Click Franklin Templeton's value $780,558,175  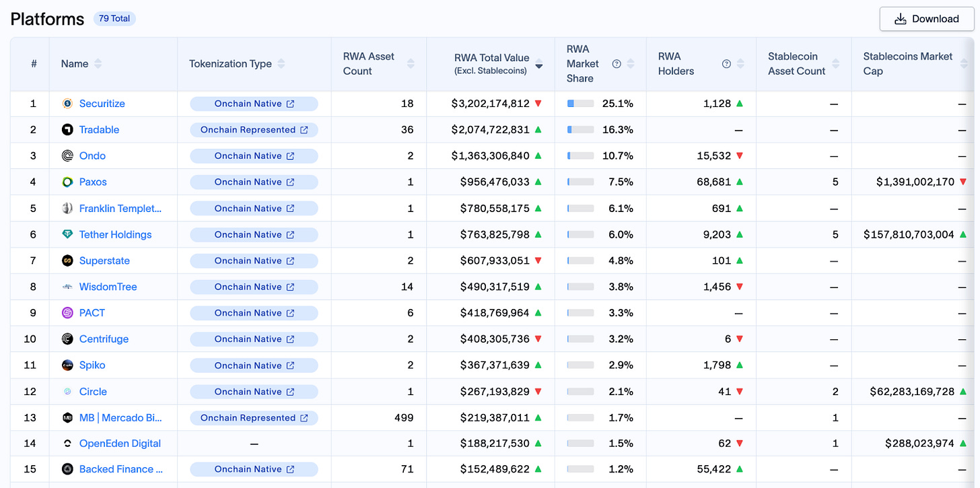(x=495, y=209)
